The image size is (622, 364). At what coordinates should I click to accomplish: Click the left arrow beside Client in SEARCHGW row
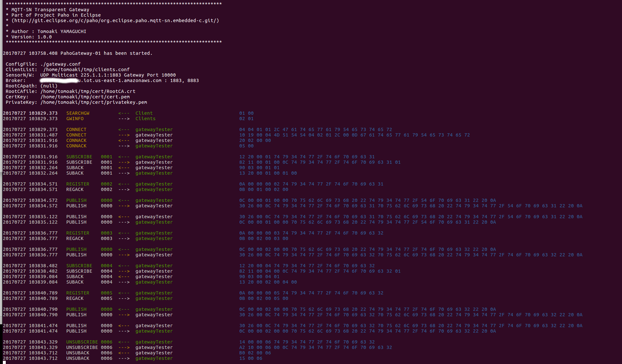point(124,113)
